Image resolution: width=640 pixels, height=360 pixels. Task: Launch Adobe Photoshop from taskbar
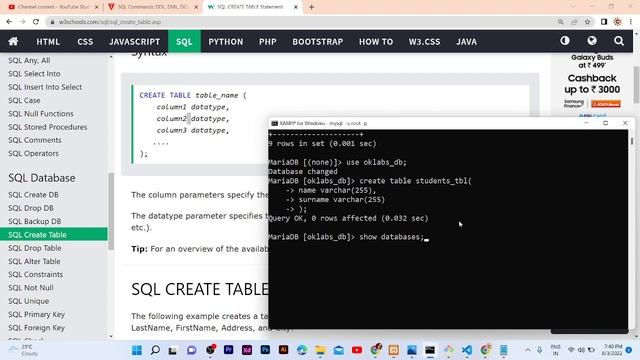point(265,350)
